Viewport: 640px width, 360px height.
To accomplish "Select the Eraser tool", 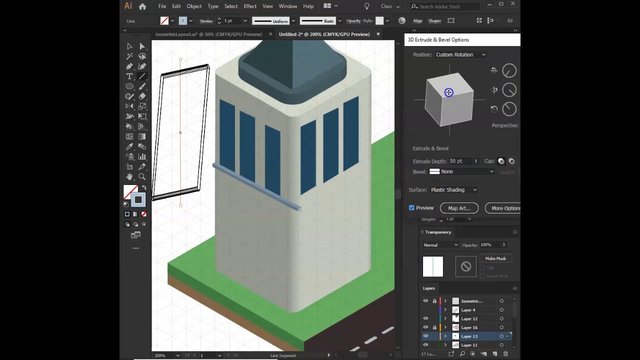I will 142,96.
